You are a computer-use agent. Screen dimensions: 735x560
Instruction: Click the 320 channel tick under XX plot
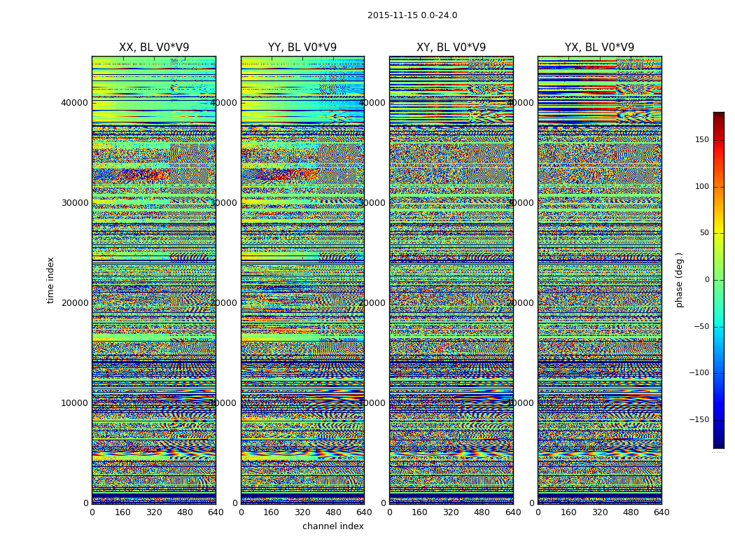pyautogui.click(x=154, y=512)
